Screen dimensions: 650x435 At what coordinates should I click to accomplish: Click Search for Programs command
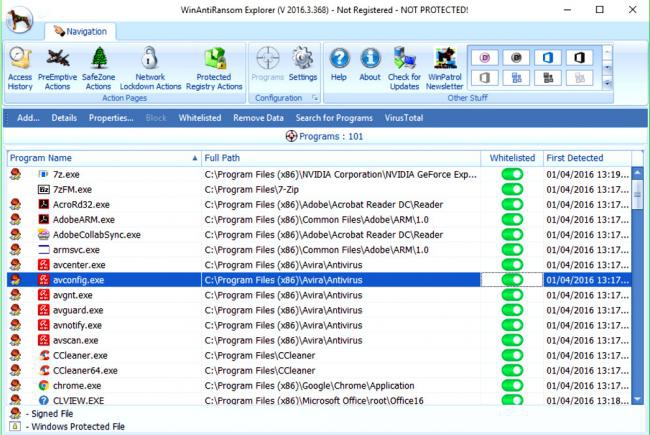(334, 118)
